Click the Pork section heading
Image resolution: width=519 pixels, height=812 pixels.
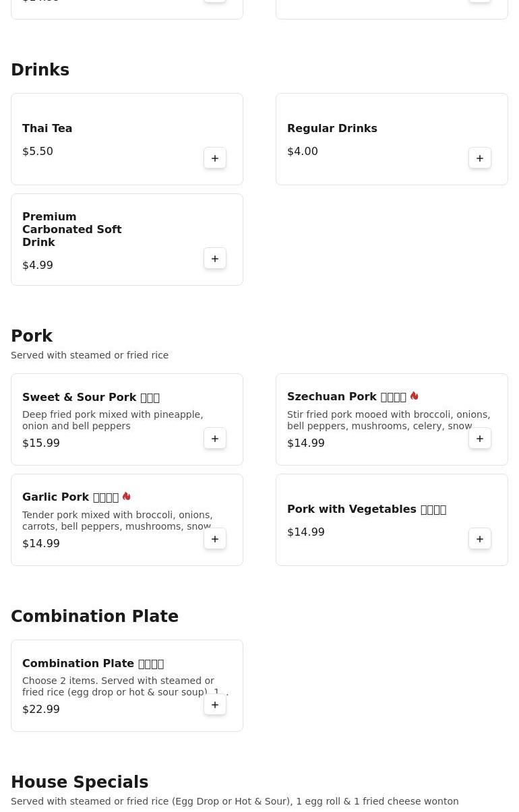[x=32, y=336]
